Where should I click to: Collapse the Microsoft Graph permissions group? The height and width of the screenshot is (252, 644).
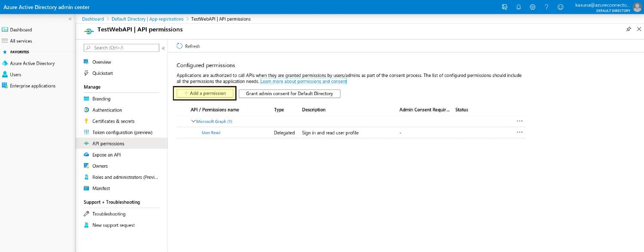[194, 121]
